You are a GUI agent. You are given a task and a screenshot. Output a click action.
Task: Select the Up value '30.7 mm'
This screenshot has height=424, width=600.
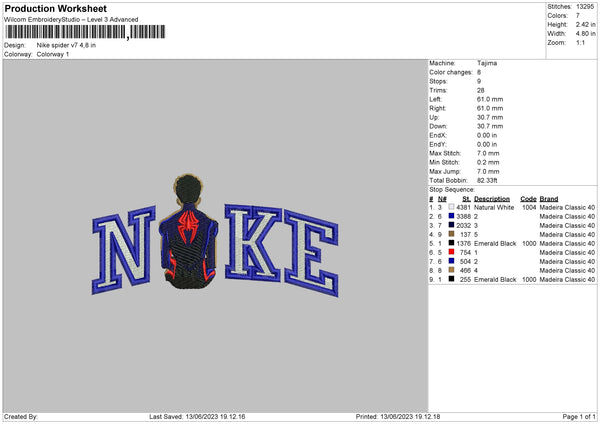[x=490, y=117]
